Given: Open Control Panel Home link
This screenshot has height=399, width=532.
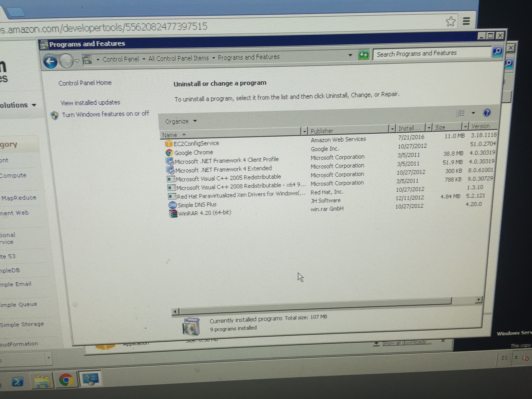Looking at the screenshot, I should [85, 83].
